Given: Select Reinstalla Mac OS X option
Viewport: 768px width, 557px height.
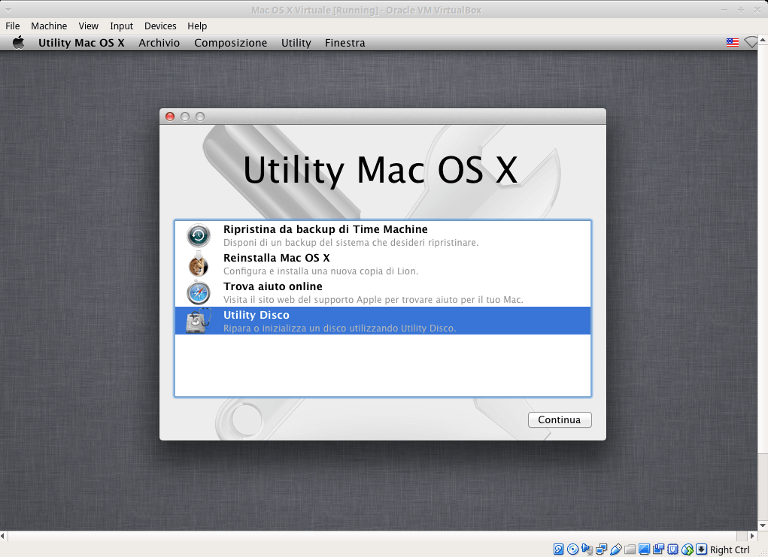Looking at the screenshot, I should click(383, 264).
